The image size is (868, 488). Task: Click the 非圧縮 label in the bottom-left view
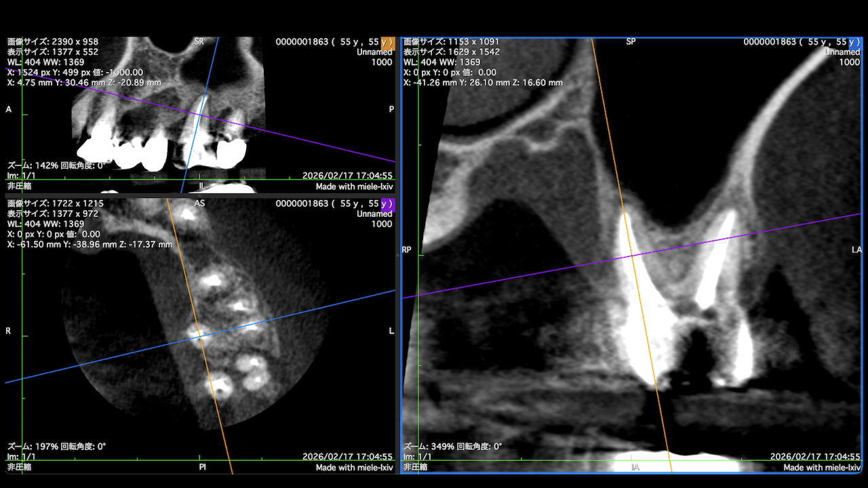(x=19, y=468)
